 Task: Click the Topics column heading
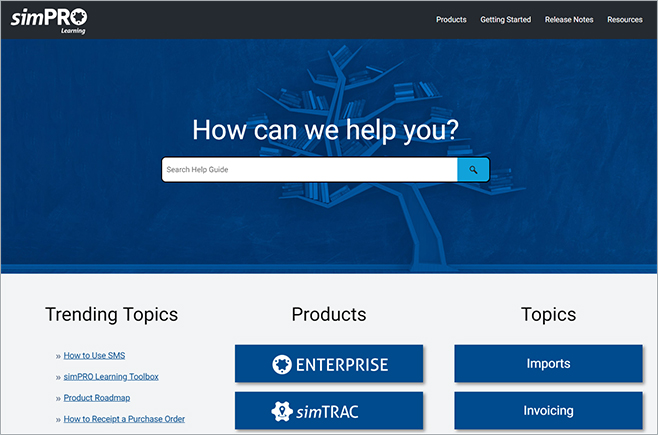[x=548, y=315]
